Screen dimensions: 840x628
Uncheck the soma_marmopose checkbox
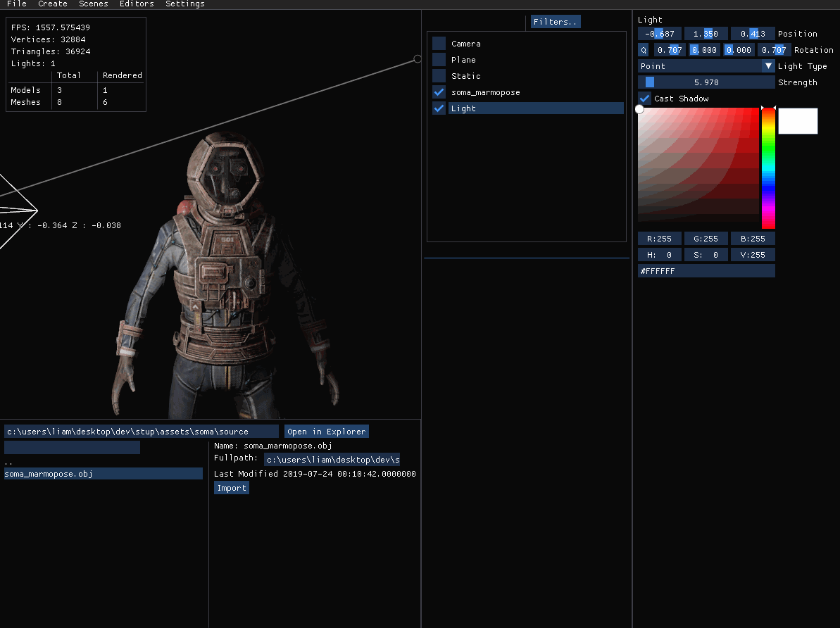(439, 92)
